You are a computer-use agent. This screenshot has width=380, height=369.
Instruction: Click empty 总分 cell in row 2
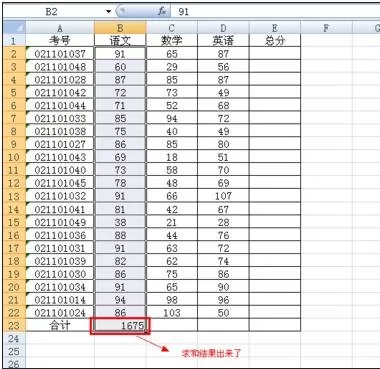[x=275, y=54]
